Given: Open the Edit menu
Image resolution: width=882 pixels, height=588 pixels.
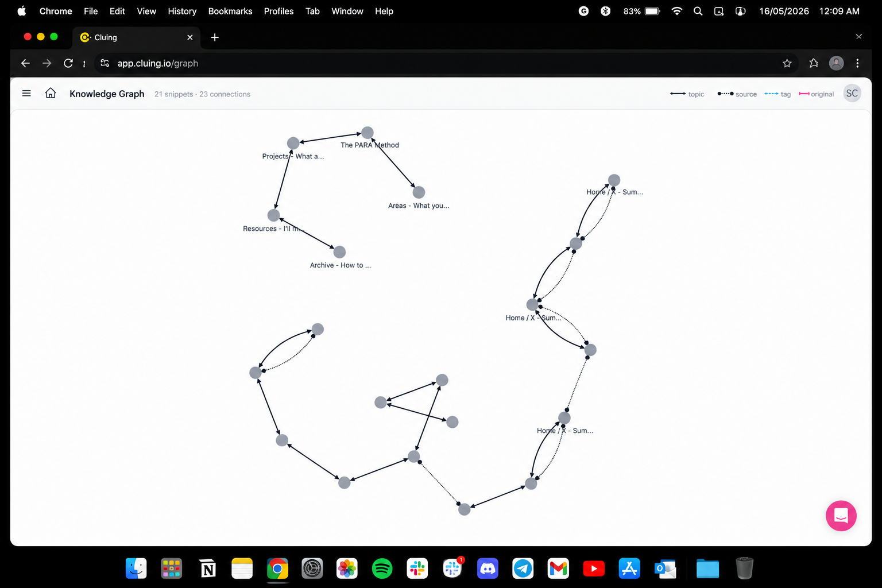Looking at the screenshot, I should [x=117, y=11].
